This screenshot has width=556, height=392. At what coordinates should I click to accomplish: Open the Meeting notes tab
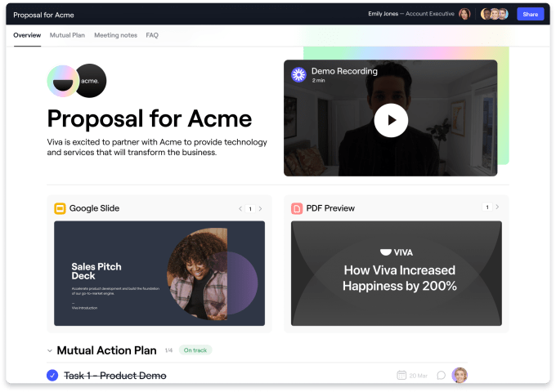[x=115, y=35]
